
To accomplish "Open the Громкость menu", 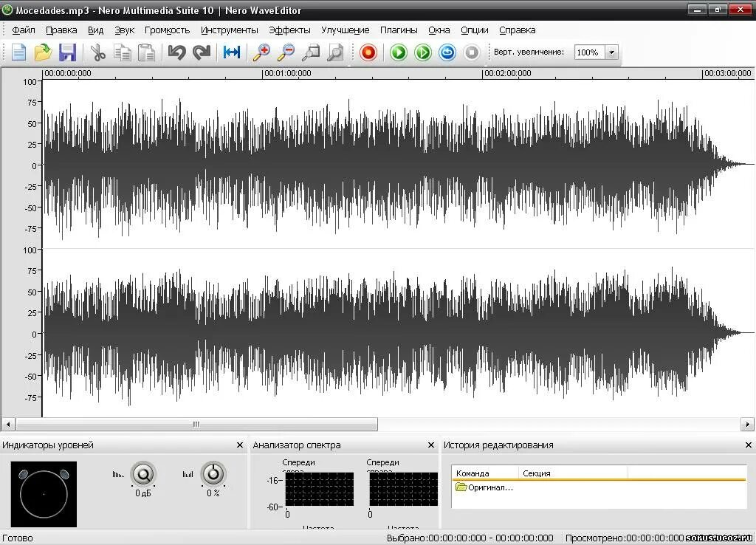I will [x=168, y=30].
